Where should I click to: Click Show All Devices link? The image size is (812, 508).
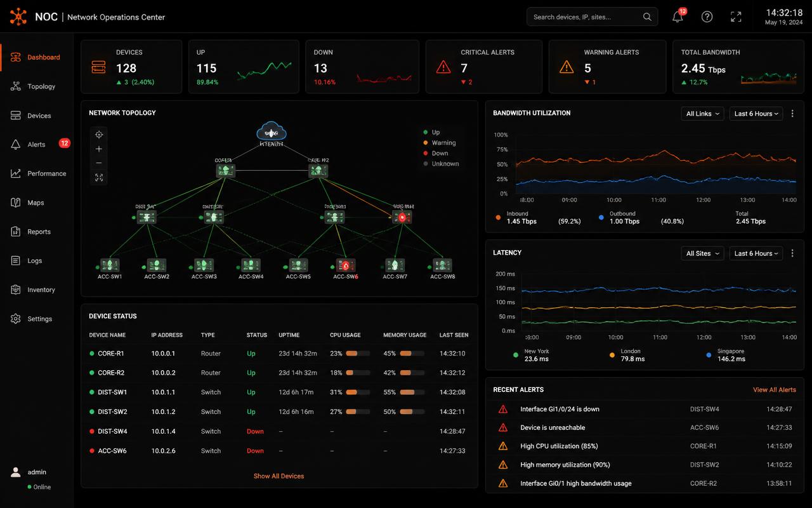(279, 476)
